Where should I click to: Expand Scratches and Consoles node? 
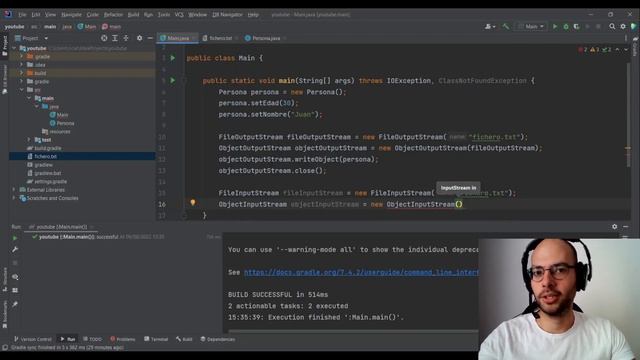(14, 198)
